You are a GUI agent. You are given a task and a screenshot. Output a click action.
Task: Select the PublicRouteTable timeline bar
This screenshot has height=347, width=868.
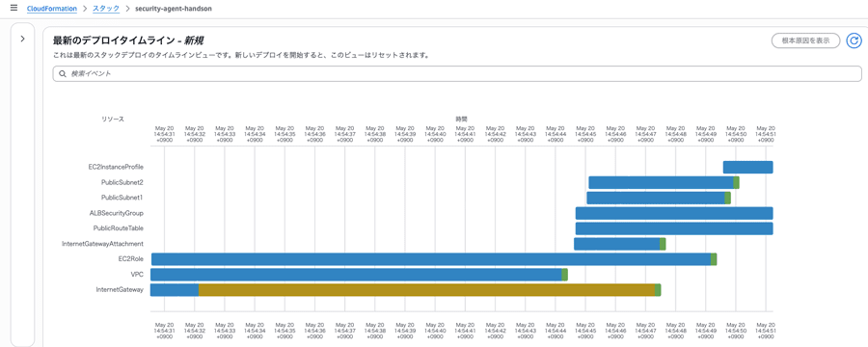[x=674, y=228]
